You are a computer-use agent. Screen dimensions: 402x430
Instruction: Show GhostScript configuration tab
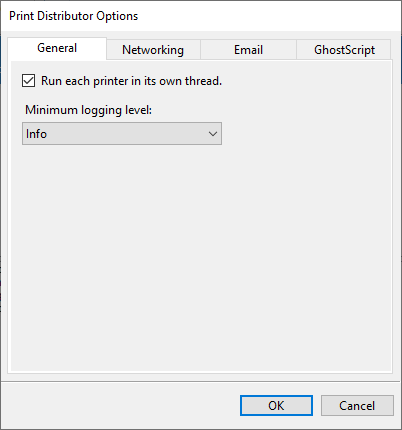click(344, 50)
